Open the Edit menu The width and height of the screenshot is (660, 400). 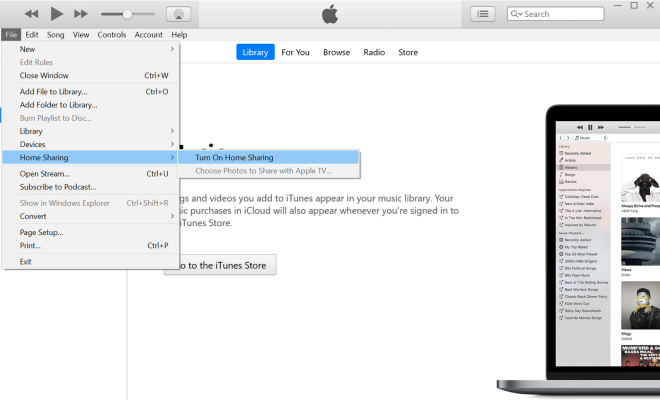(x=32, y=35)
